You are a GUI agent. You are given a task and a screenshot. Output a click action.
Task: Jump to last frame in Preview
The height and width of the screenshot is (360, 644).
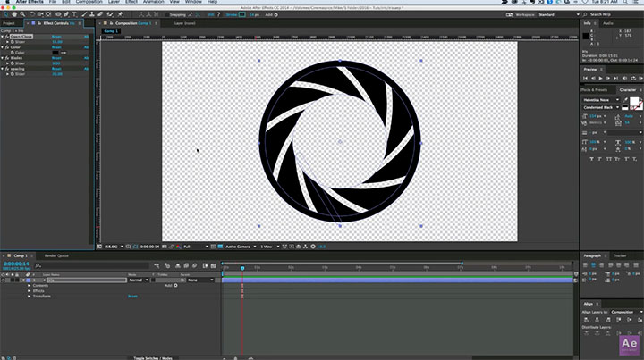(x=615, y=78)
